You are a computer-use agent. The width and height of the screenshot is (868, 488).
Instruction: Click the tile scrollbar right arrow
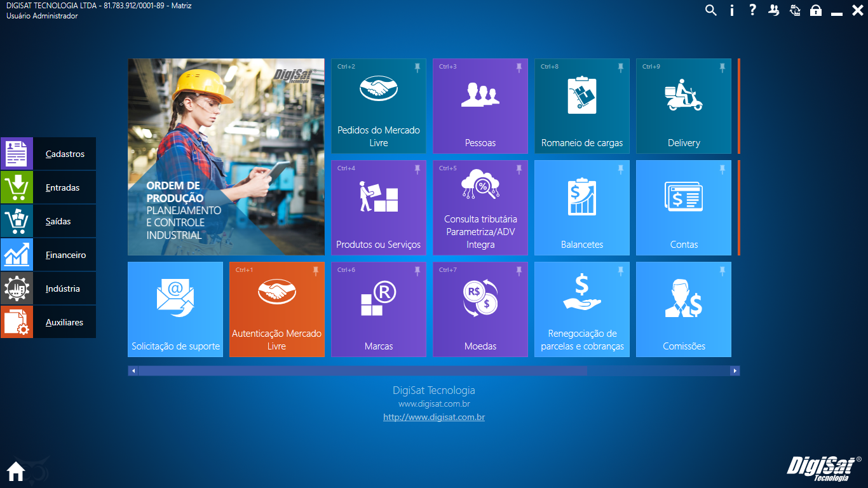point(735,370)
